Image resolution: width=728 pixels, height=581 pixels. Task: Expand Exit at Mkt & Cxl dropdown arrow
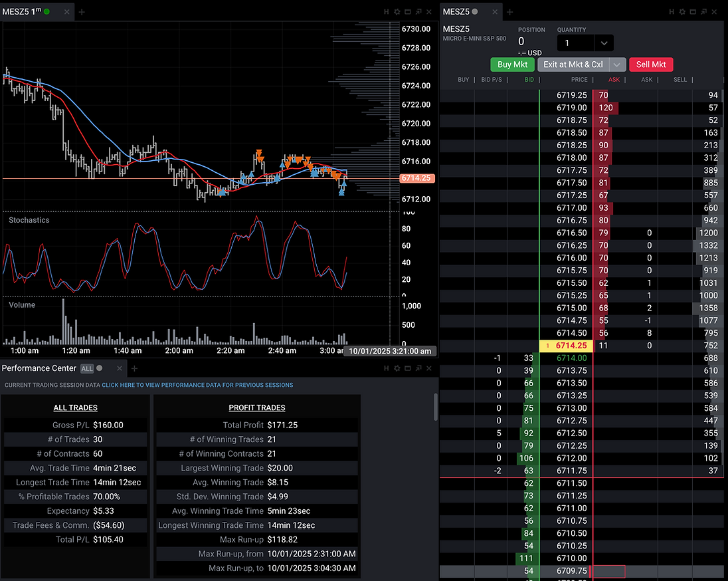click(x=617, y=64)
